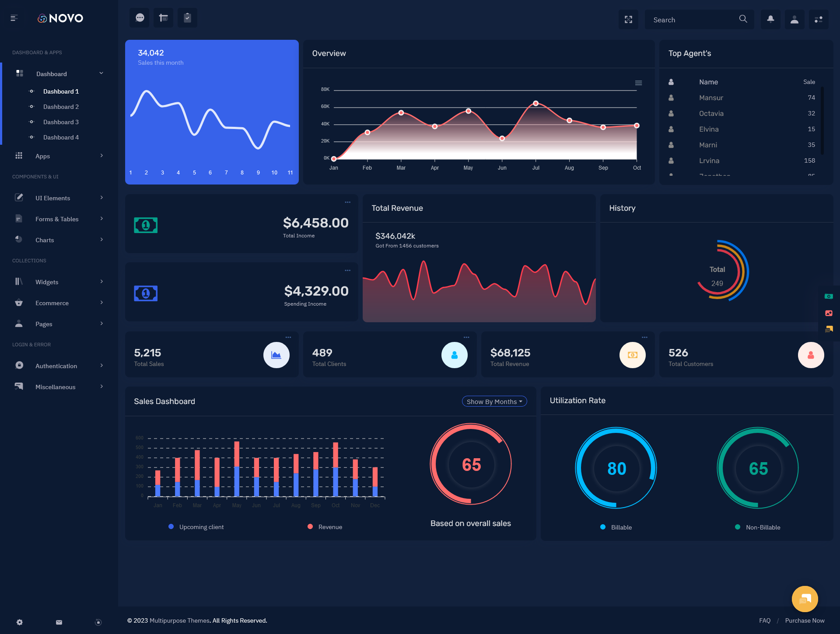Click the green money icon on right edge panel
The image size is (840, 634).
[829, 296]
